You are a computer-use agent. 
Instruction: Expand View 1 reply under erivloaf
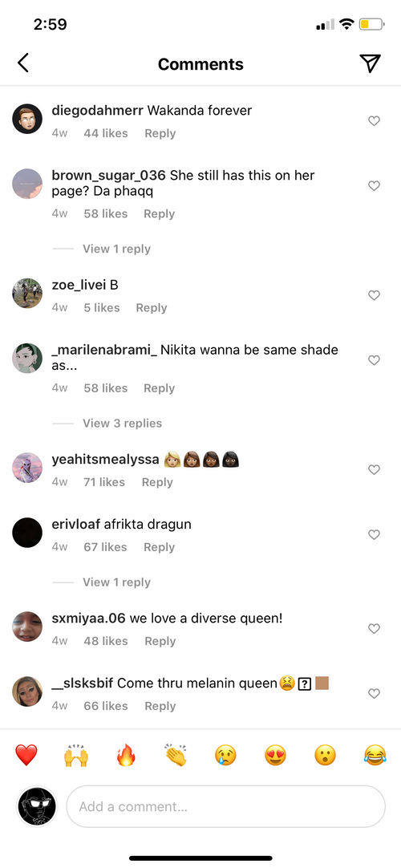(x=117, y=582)
